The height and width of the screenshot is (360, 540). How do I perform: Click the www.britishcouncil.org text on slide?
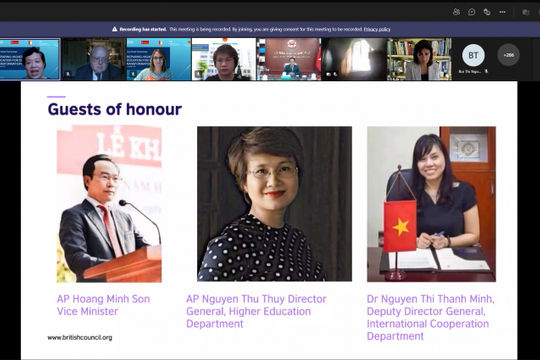80,338
